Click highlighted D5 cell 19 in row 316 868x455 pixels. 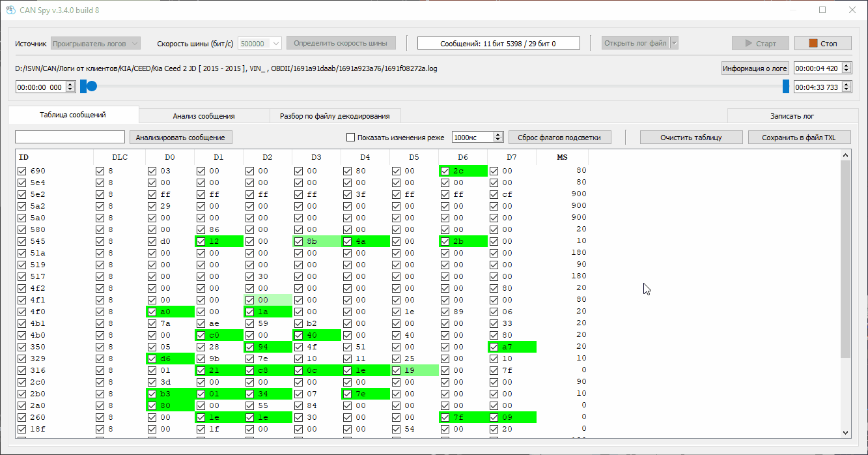click(414, 370)
